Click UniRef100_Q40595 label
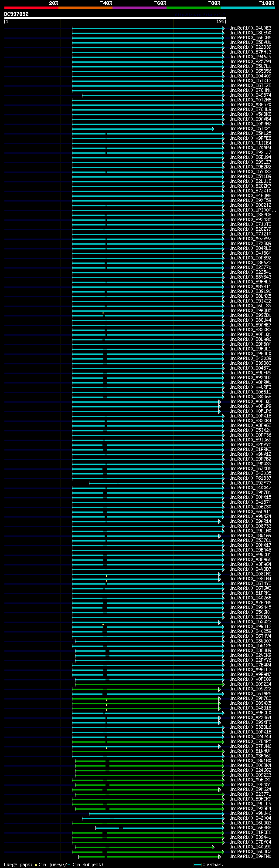Screen dimensions: 279x868 tap(250, 847)
